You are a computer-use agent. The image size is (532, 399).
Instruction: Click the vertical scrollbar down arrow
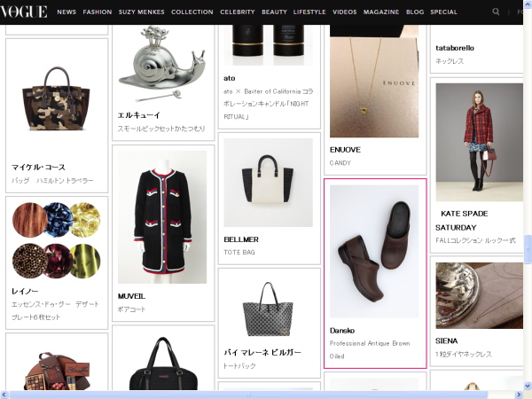(x=528, y=386)
